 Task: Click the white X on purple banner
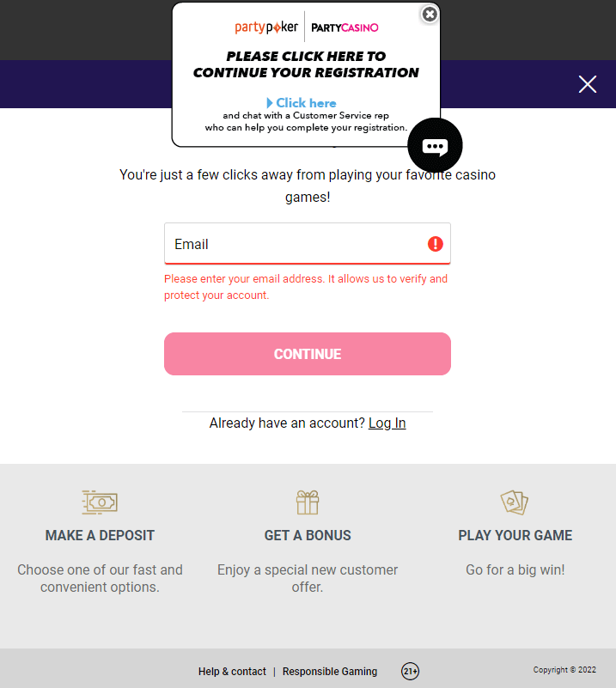[x=588, y=83]
